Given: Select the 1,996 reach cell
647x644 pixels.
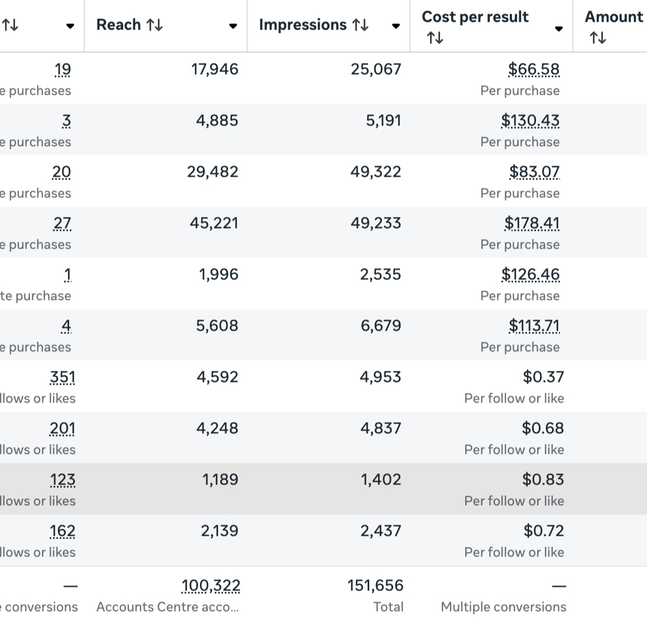Looking at the screenshot, I should coord(219,274).
